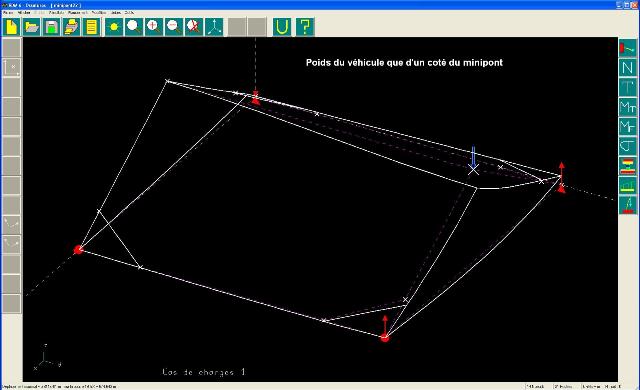Open the first menu in menu bar
The image size is (640, 390).
tap(8, 13)
